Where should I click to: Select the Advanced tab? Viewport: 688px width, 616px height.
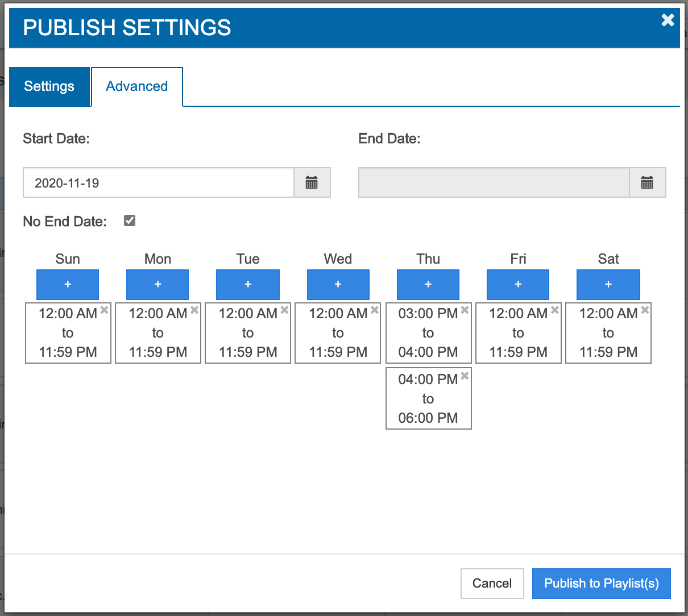tap(137, 86)
